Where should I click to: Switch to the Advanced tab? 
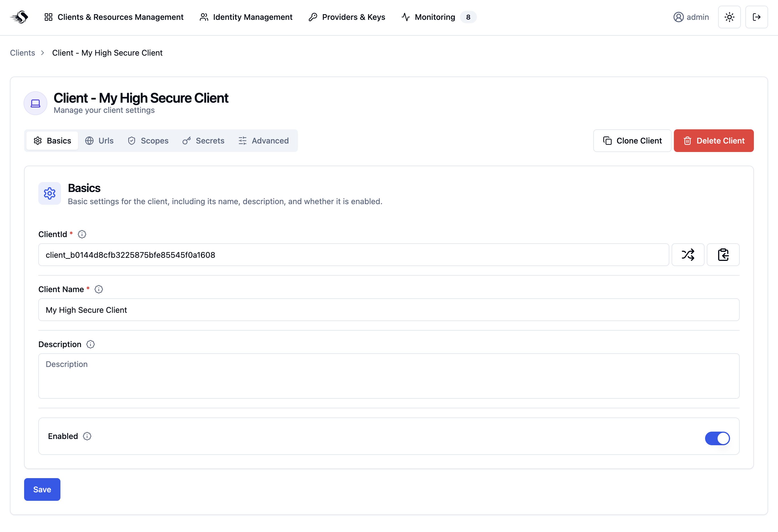coord(264,141)
